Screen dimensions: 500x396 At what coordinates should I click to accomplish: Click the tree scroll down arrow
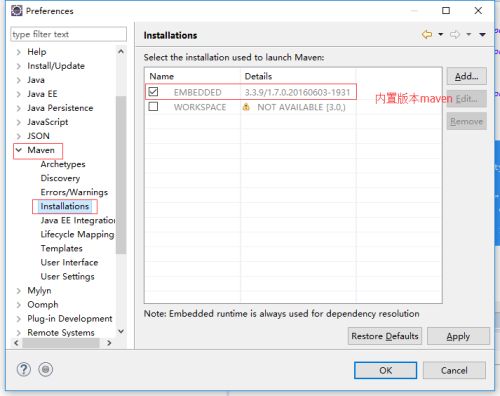pos(121,331)
